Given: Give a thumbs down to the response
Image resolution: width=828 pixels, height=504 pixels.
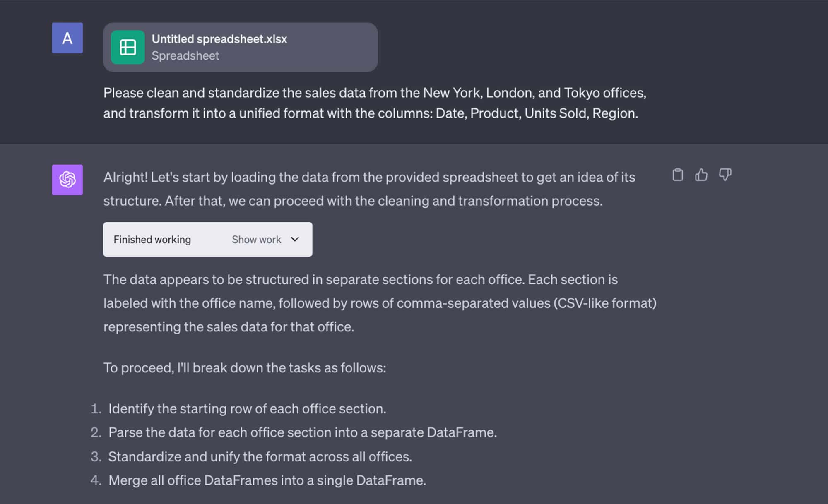Looking at the screenshot, I should (x=725, y=175).
